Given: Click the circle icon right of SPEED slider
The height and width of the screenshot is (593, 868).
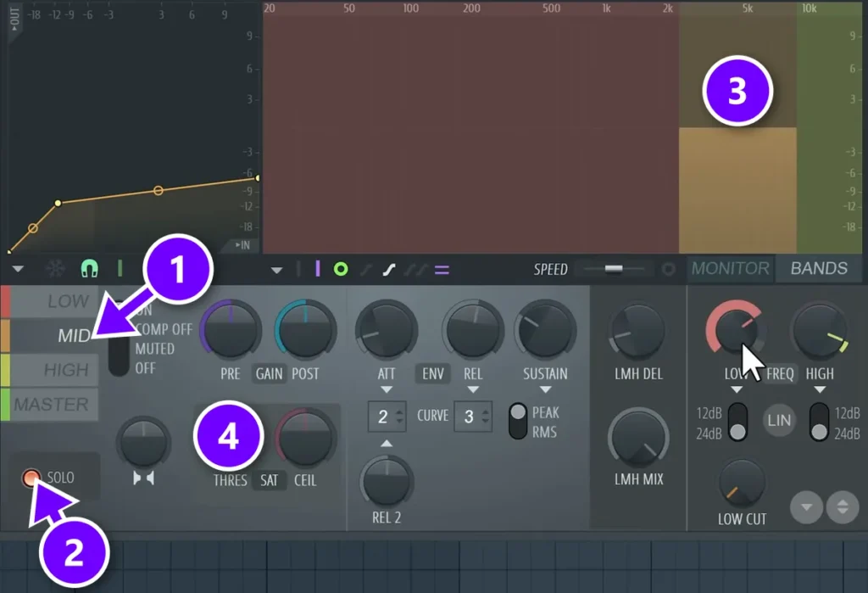Looking at the screenshot, I should coord(668,269).
